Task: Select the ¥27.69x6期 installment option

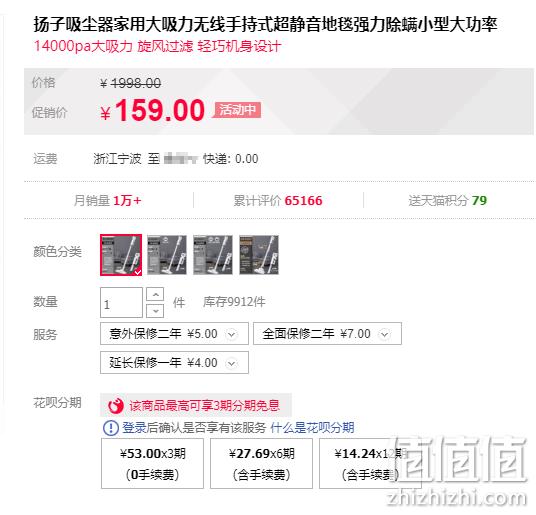Action: click(262, 464)
